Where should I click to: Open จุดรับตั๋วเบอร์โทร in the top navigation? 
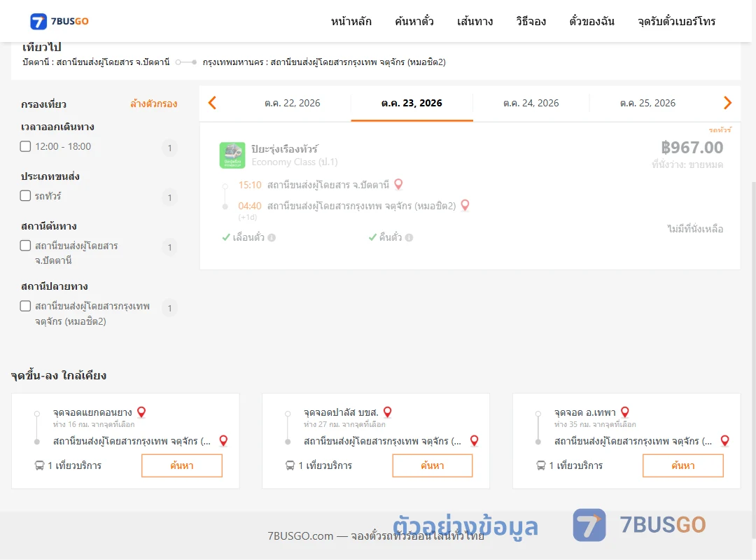coord(676,21)
